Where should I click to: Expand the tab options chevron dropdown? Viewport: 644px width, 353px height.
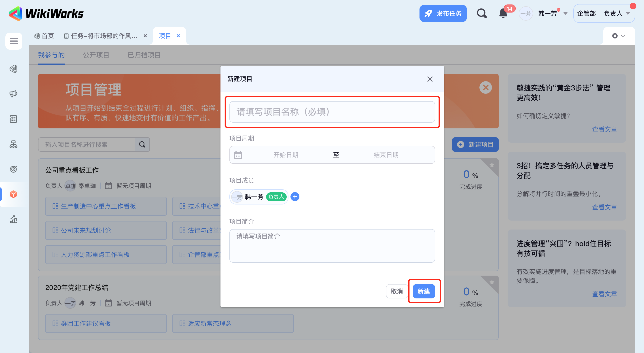623,36
